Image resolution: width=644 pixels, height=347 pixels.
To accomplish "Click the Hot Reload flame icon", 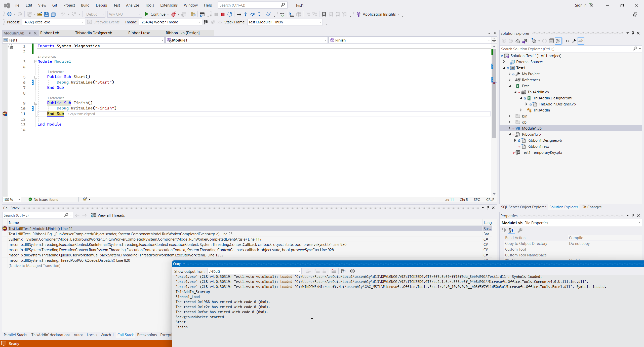I will (174, 14).
